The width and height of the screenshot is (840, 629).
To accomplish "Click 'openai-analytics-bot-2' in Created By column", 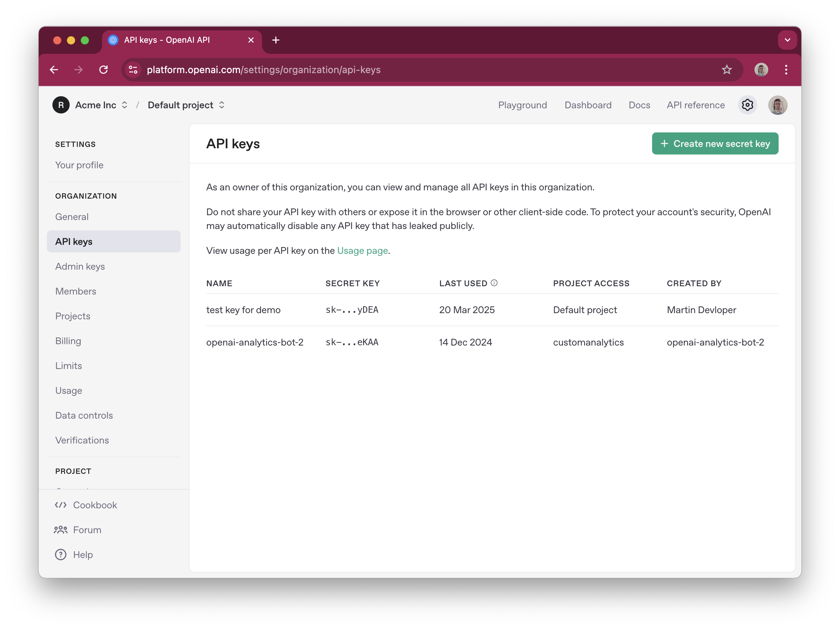I will click(x=716, y=342).
